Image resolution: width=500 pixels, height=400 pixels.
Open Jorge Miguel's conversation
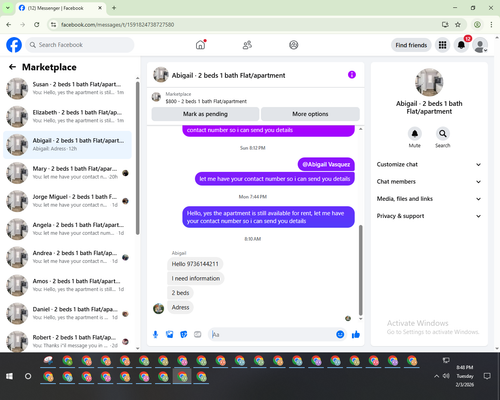click(67, 201)
